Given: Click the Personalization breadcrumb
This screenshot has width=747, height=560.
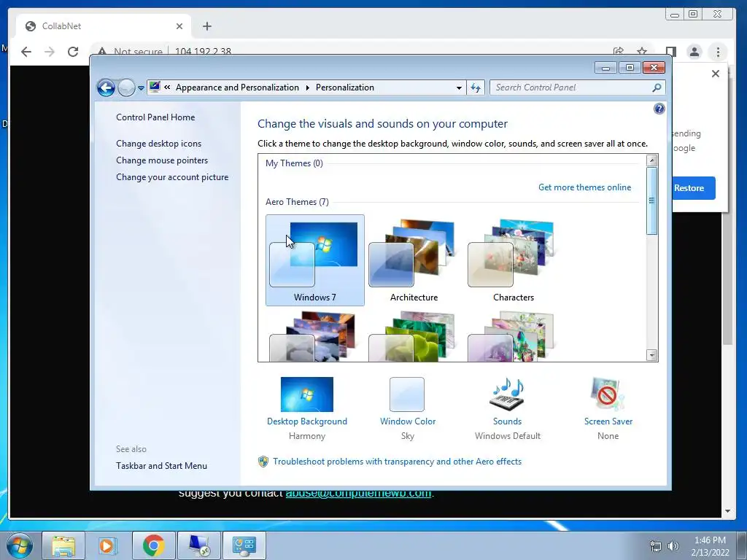Looking at the screenshot, I should point(345,87).
